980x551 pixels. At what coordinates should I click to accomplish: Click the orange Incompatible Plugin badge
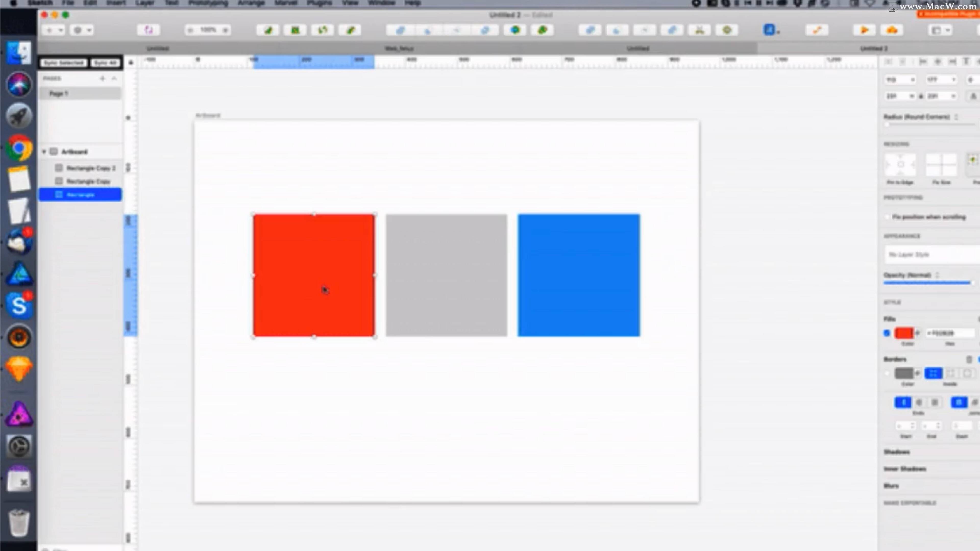coord(948,14)
